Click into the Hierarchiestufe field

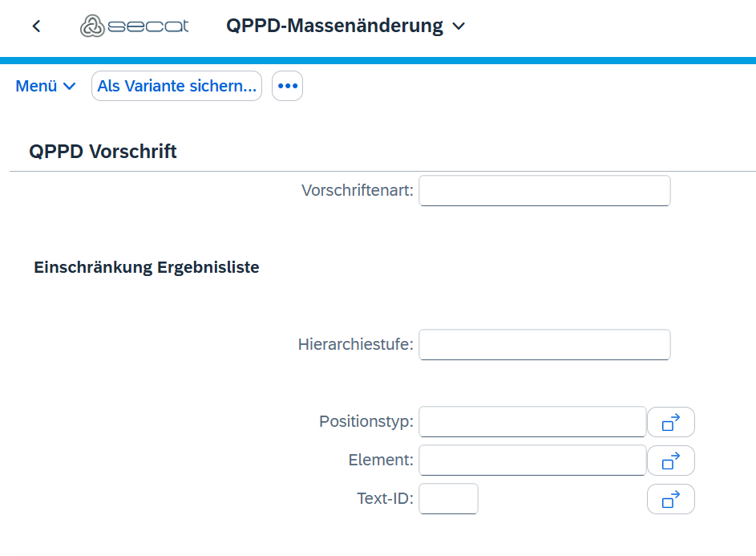pos(544,345)
